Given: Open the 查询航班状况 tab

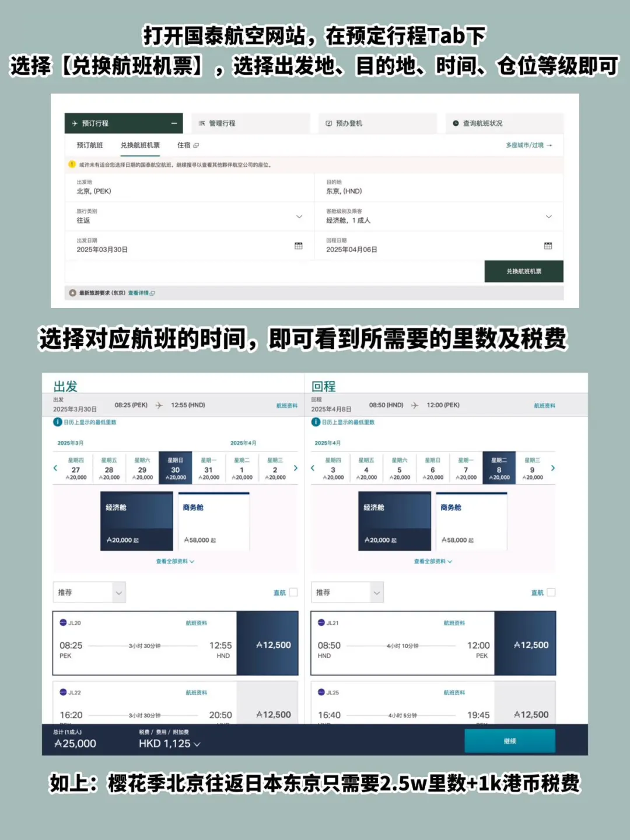Looking at the screenshot, I should (x=505, y=123).
